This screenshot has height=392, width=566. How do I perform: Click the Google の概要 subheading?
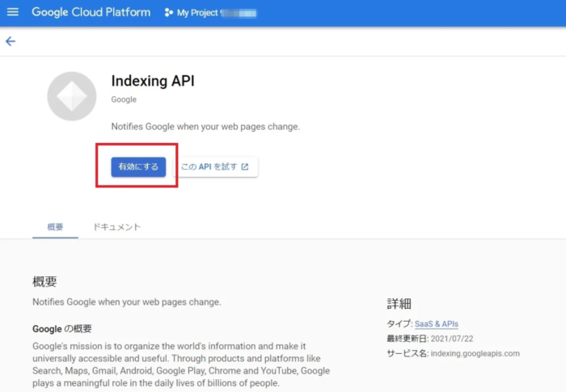click(62, 329)
